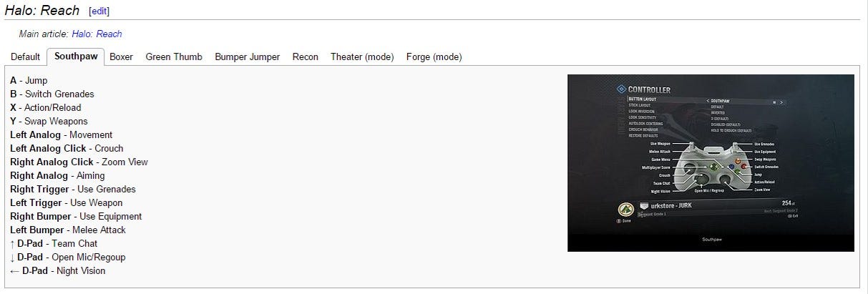
Task: Select the Southpaw tab
Action: pos(76,57)
